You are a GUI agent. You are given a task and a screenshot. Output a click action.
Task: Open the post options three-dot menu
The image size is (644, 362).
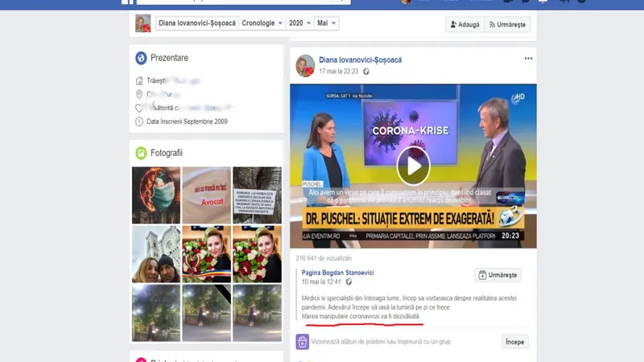pyautogui.click(x=528, y=59)
